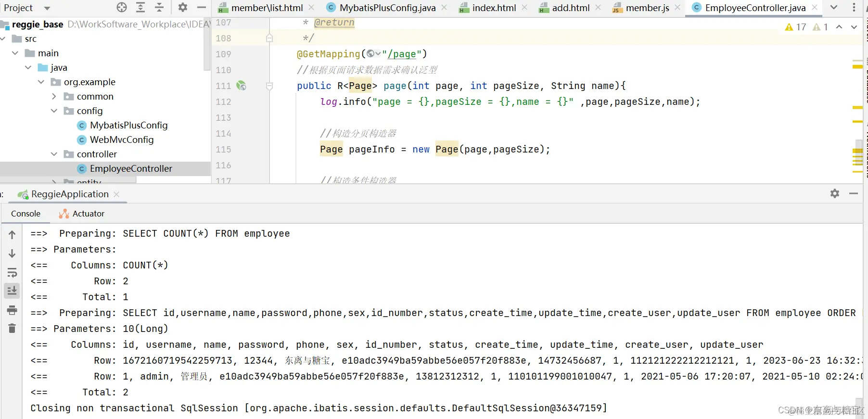
Task: Print the console output
Action: pyautogui.click(x=12, y=310)
